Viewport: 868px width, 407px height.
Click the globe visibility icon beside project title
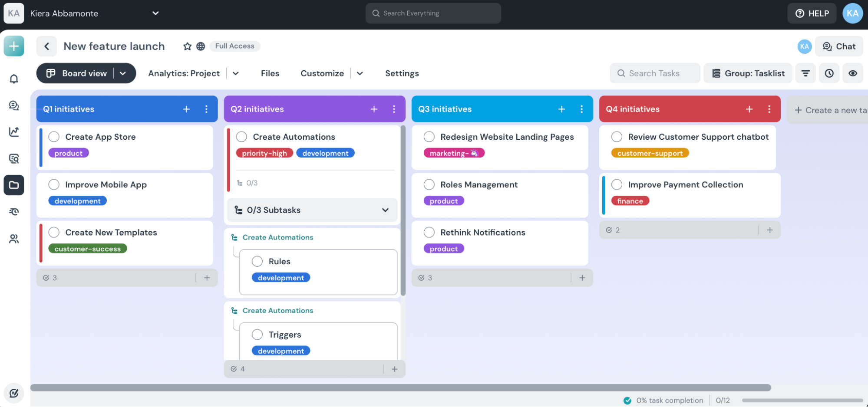tap(201, 46)
